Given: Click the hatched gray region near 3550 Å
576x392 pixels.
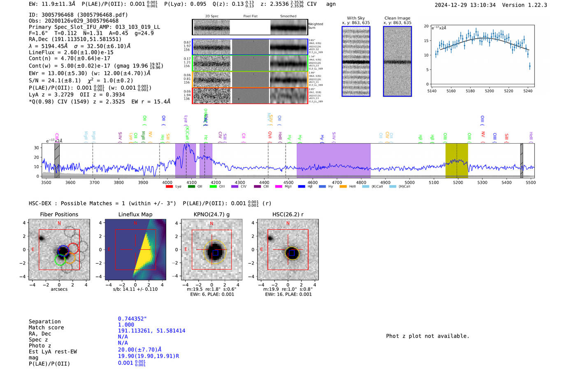Looking at the screenshot, I should pyautogui.click(x=57, y=160).
